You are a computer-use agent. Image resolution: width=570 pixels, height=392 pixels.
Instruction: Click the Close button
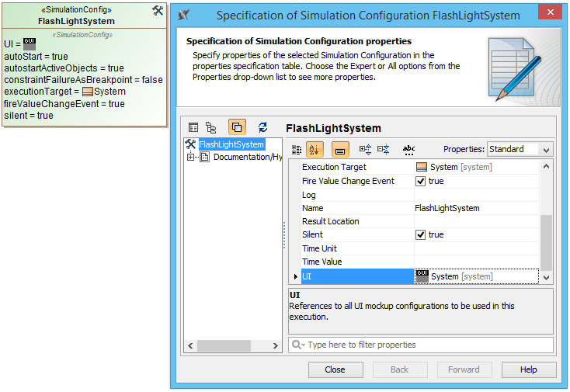335,369
